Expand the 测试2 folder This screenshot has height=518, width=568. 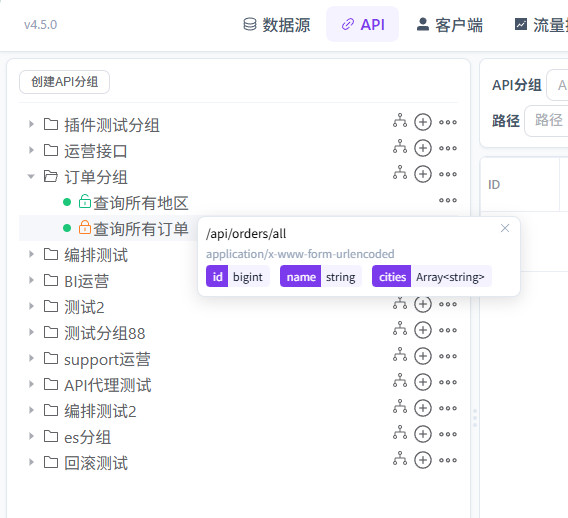pyautogui.click(x=32, y=306)
